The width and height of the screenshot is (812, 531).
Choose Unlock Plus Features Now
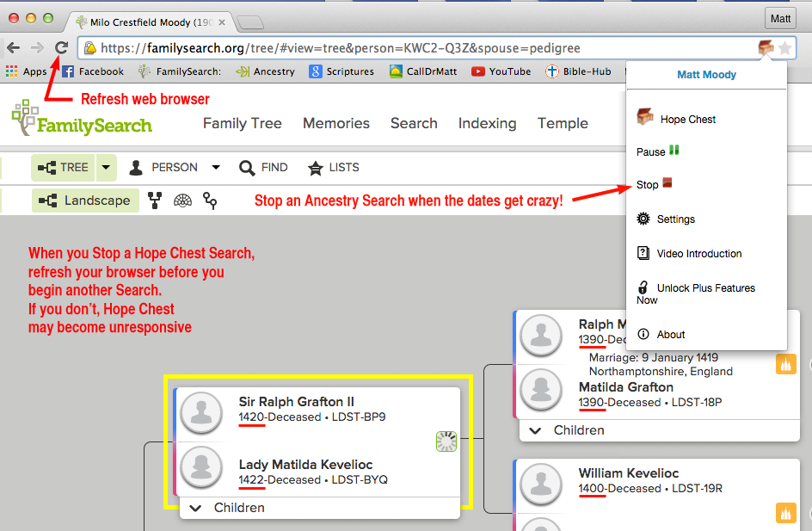[x=696, y=293]
